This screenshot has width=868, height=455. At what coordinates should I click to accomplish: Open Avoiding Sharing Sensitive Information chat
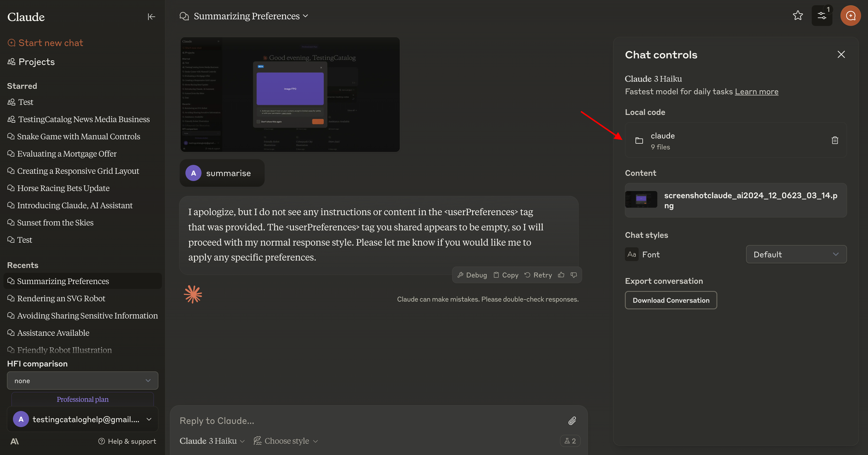(82, 316)
